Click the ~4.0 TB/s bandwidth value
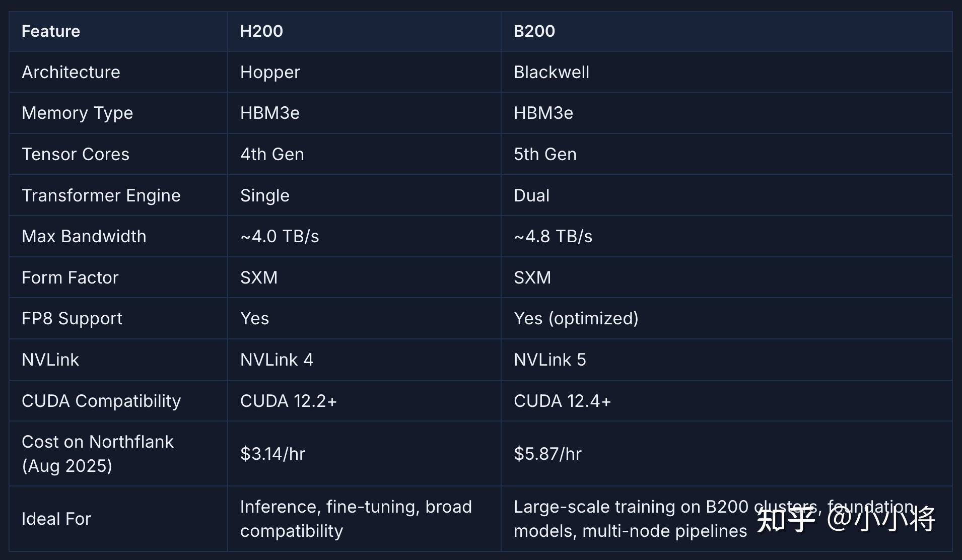The width and height of the screenshot is (962, 560). pos(280,236)
